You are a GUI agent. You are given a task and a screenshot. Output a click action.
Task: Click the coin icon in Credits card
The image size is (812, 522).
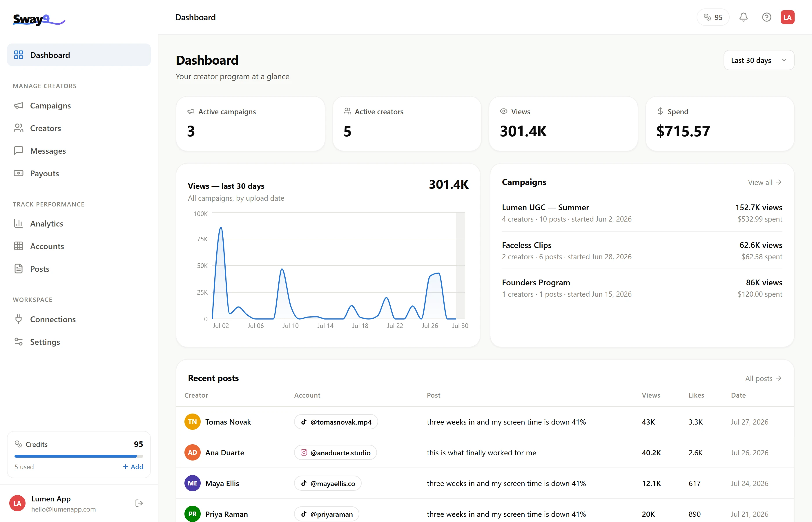tap(18, 444)
